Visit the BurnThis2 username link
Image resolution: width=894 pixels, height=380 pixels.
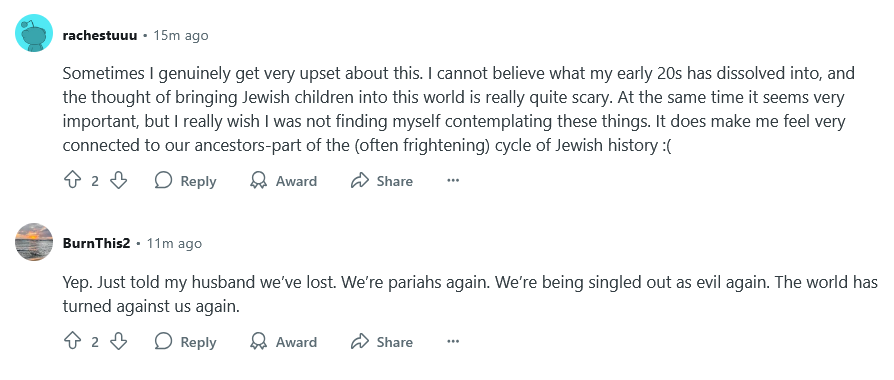pos(96,244)
